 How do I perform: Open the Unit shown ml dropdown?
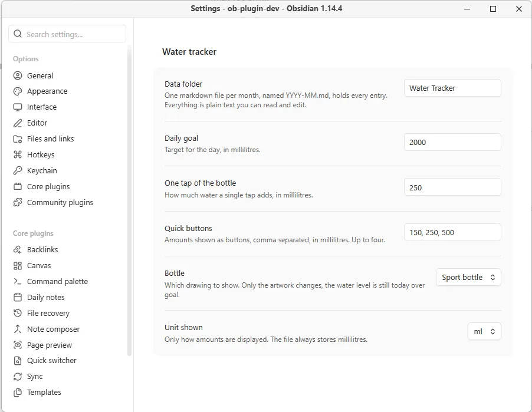[x=484, y=331]
